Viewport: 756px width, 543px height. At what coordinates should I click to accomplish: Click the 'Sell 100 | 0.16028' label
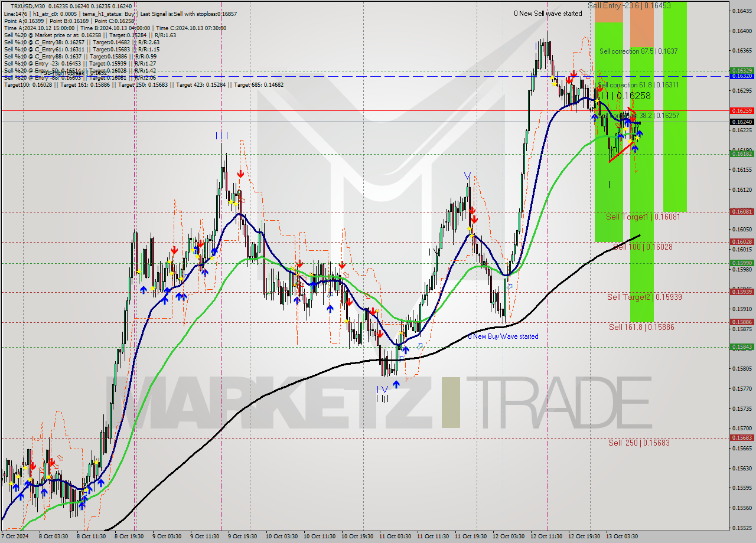click(643, 247)
